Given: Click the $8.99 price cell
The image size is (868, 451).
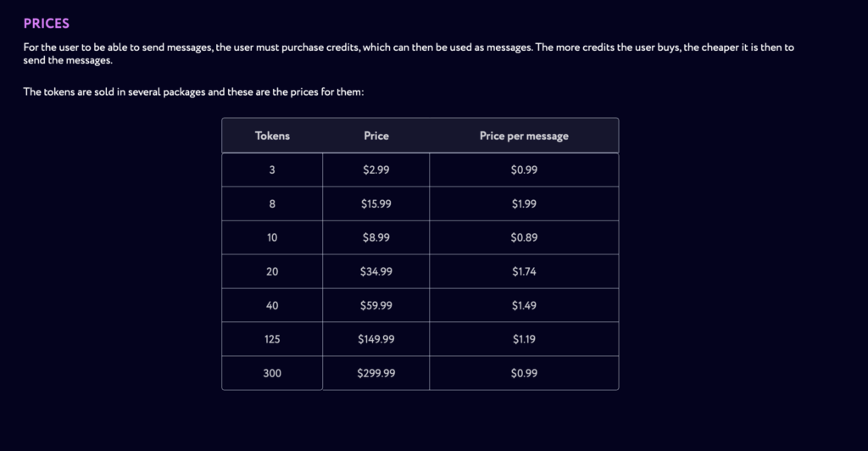Looking at the screenshot, I should click(x=376, y=237).
